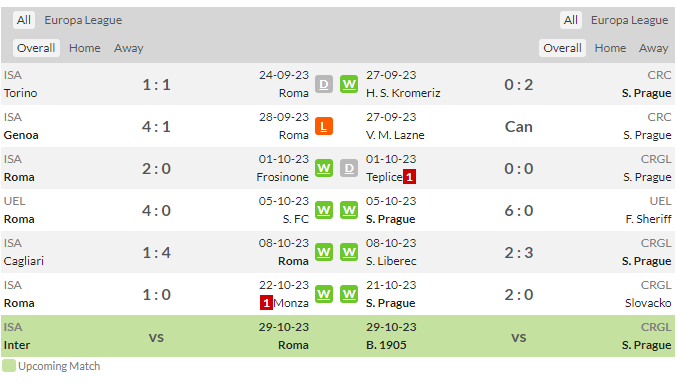Viewport: 677px width, 385px height.
Task: Switch left panel to Away matches
Action: coord(129,48)
